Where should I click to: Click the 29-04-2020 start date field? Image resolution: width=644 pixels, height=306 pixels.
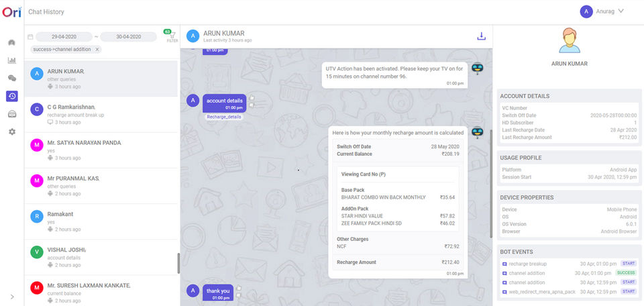coord(64,36)
